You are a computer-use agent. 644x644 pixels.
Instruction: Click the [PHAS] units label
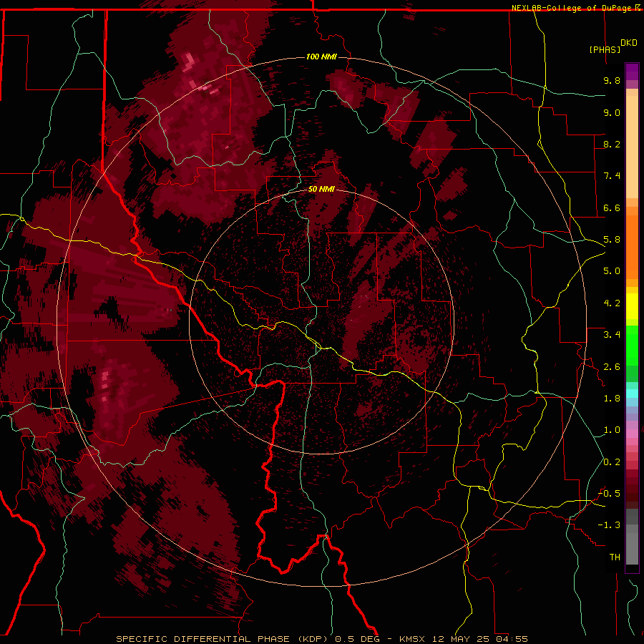(605, 49)
